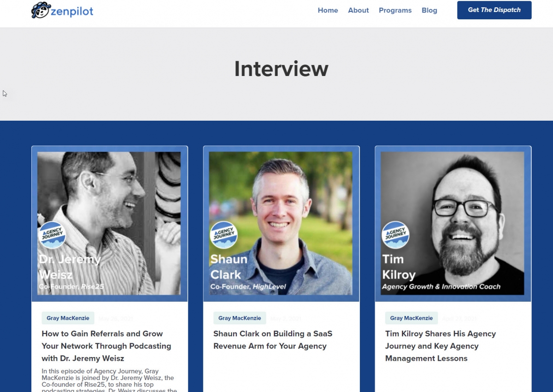Click Gray MacKenzie tag on first card
Viewport: 553px width, 392px height.
[68, 318]
